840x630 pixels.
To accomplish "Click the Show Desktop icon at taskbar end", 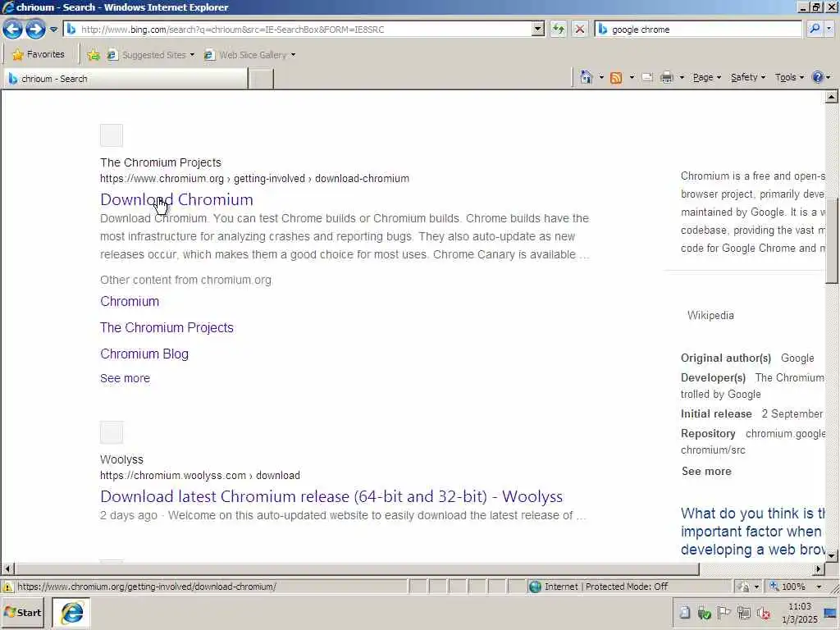I will point(831,613).
